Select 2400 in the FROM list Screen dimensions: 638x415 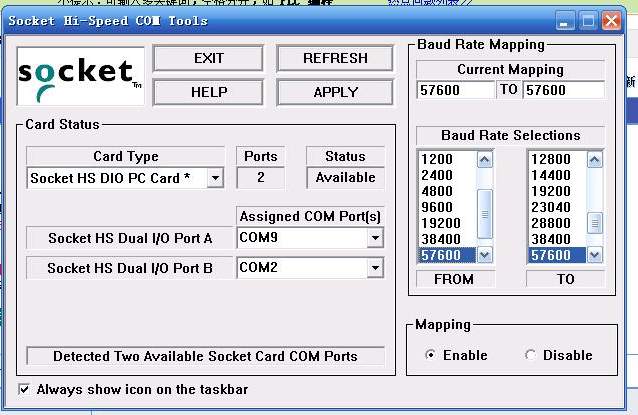click(x=447, y=175)
